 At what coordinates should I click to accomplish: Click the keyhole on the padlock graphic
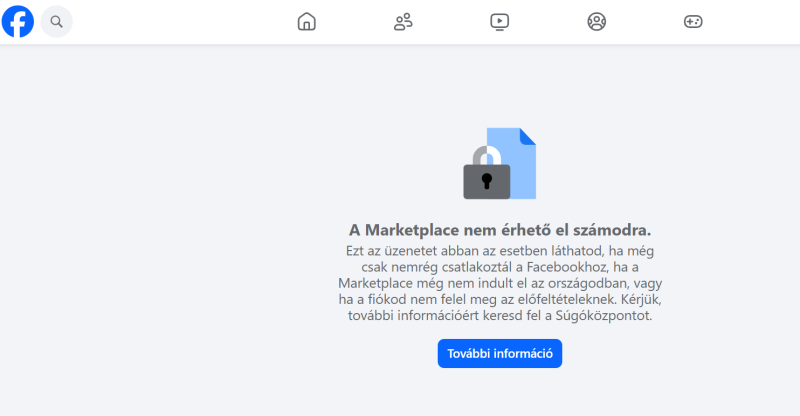click(x=487, y=181)
